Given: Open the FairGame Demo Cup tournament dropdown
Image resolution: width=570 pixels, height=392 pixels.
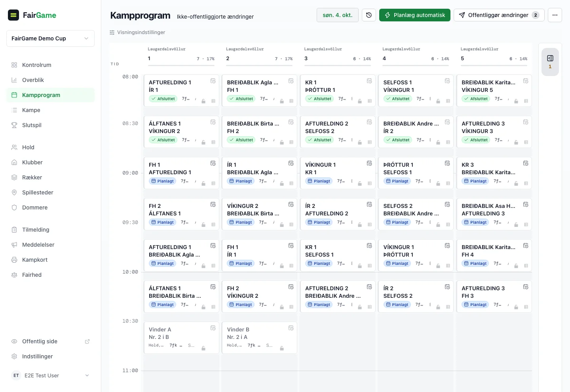Looking at the screenshot, I should [x=50, y=38].
